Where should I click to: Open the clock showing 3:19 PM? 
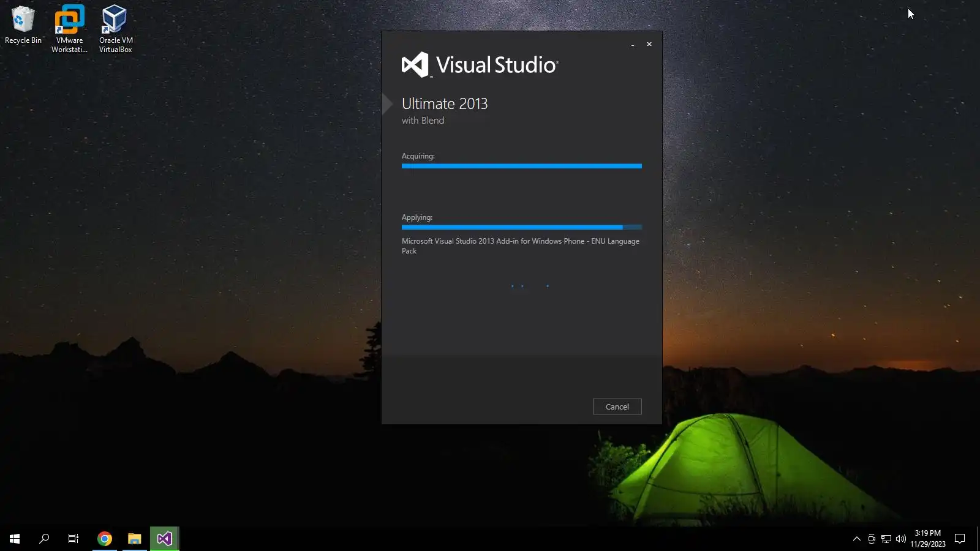click(928, 539)
